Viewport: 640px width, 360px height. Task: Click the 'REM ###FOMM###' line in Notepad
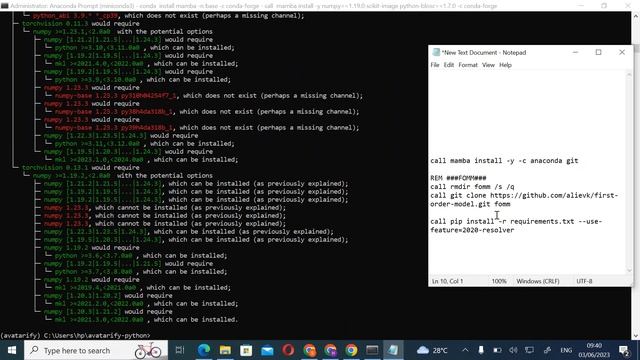point(458,178)
